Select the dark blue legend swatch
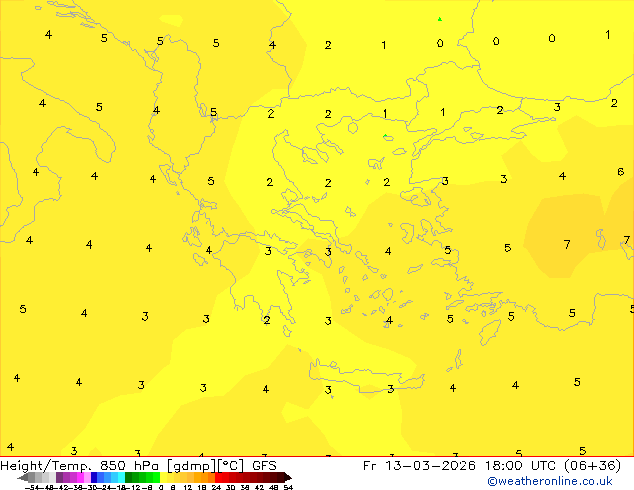This screenshot has width=634, height=490. pyautogui.click(x=94, y=477)
